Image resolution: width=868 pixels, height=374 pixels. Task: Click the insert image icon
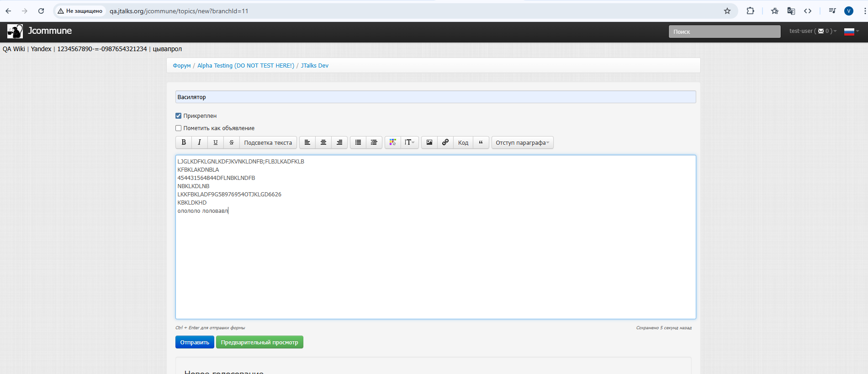(429, 142)
